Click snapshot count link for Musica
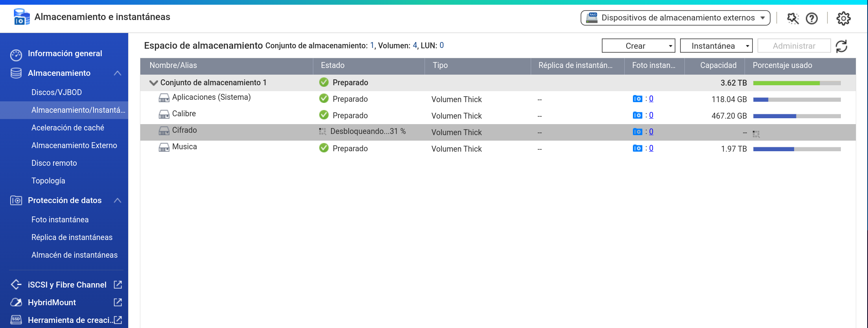Screen dimensions: 868x328 651,148
